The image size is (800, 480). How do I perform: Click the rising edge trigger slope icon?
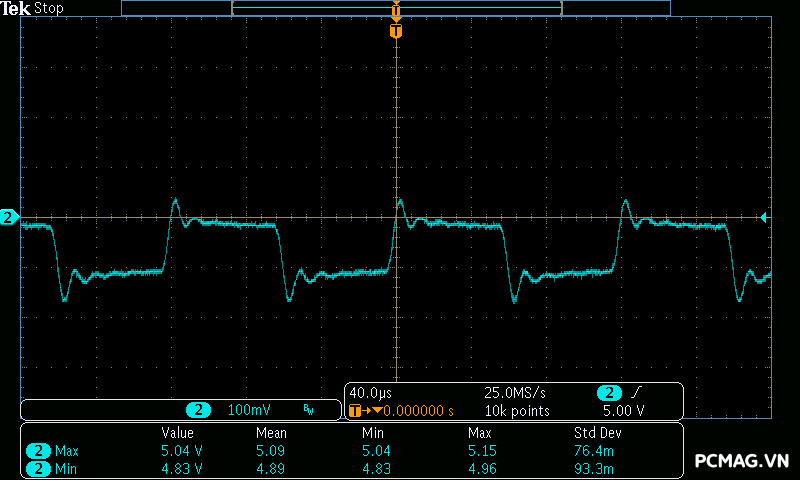pos(638,393)
